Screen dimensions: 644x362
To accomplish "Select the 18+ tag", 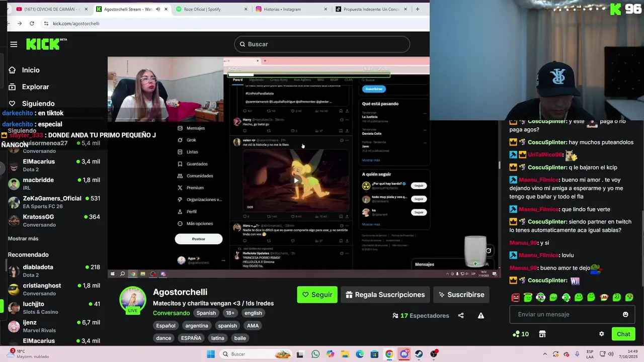I will tap(230, 313).
